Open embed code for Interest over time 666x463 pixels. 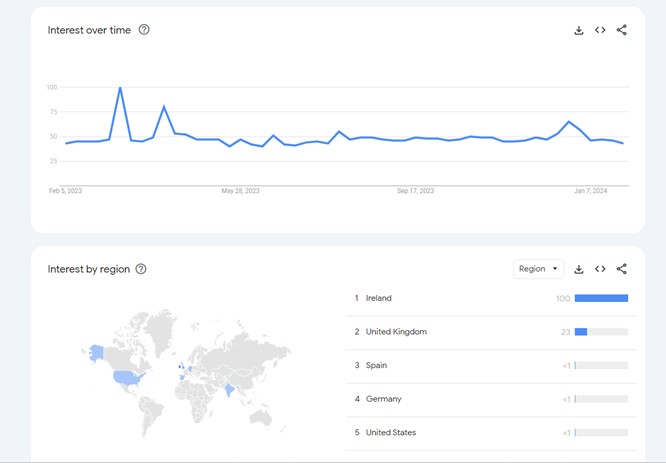[x=600, y=30]
